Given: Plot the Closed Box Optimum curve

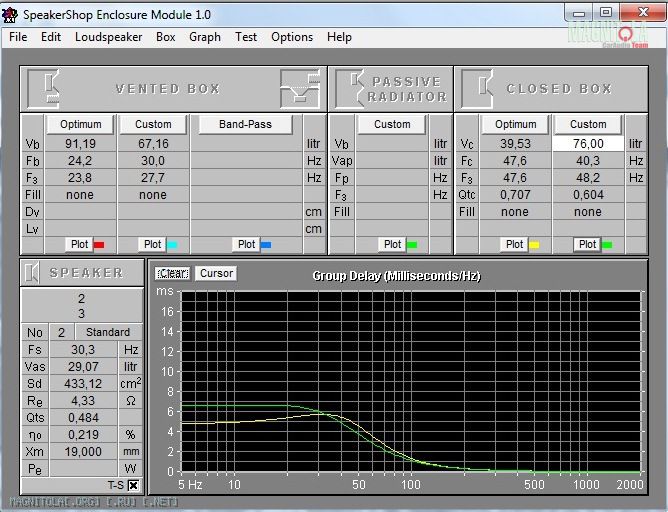Looking at the screenshot, I should [514, 244].
